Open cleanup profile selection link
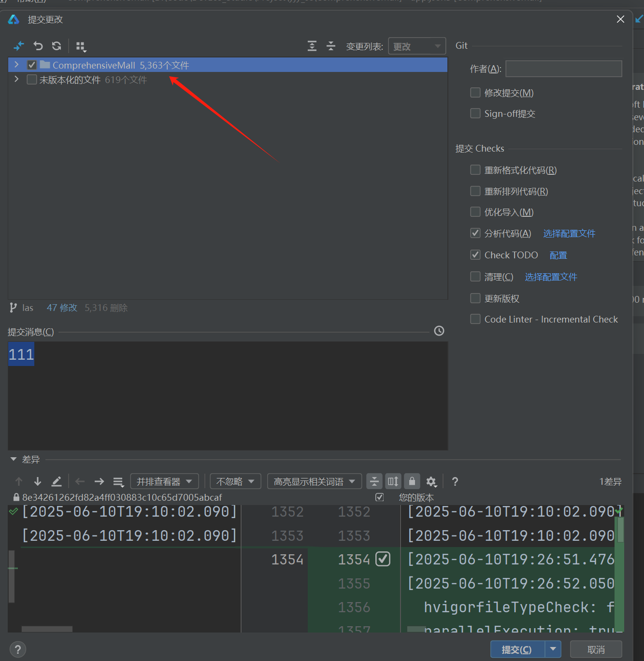The image size is (644, 661). click(x=551, y=277)
